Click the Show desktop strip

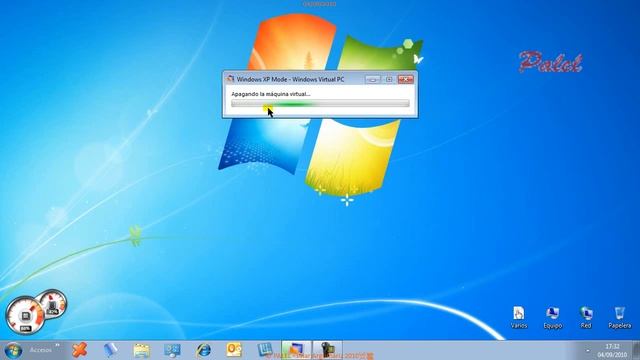point(636,351)
